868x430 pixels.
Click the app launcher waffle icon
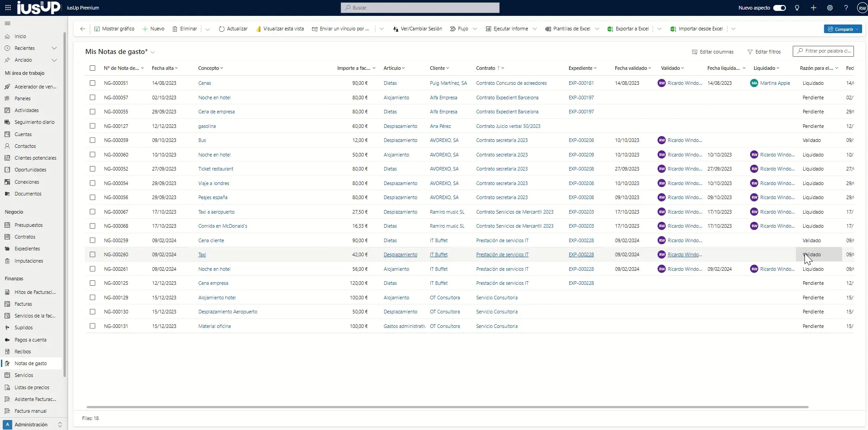(x=8, y=8)
